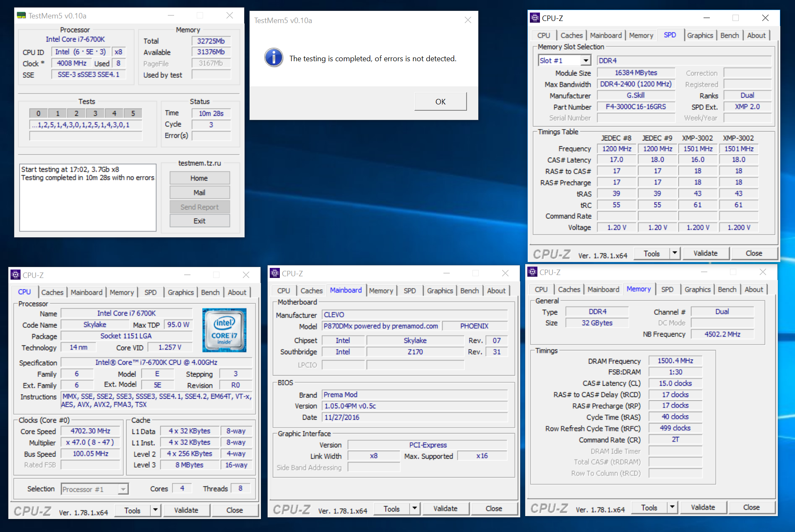Click test number 5 box in TestMem5
This screenshot has height=532, width=795.
click(x=133, y=113)
